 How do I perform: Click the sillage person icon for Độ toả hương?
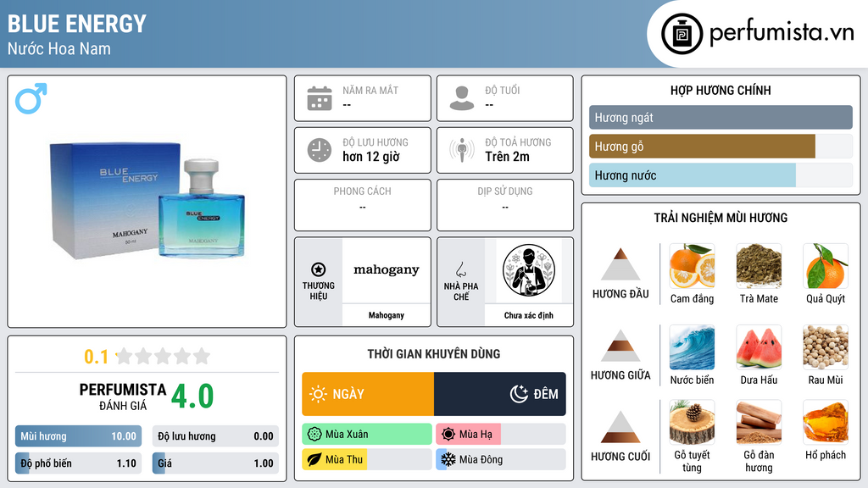click(x=462, y=150)
